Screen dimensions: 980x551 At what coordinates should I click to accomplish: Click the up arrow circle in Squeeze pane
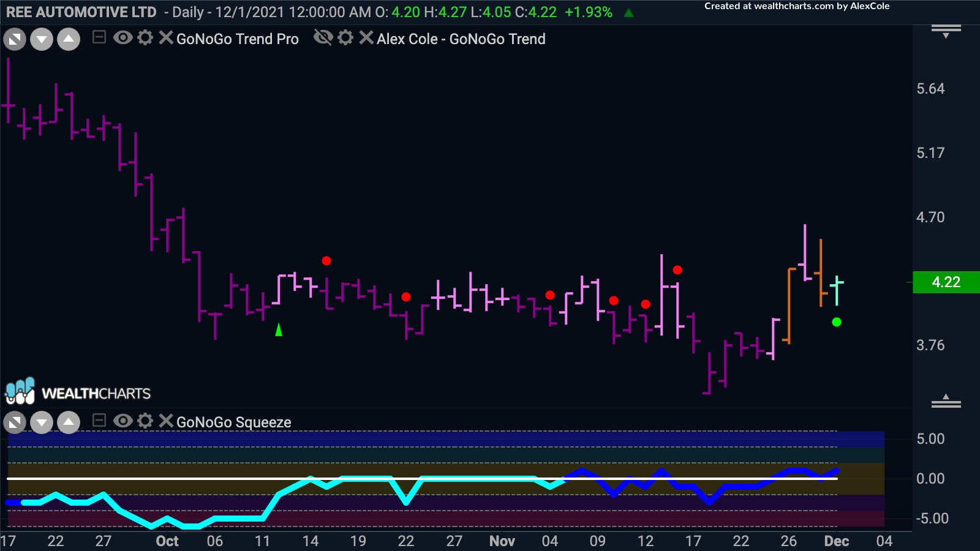click(69, 422)
